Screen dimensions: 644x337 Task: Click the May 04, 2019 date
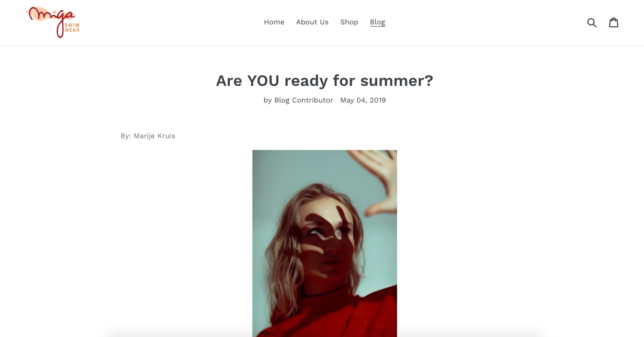click(363, 100)
